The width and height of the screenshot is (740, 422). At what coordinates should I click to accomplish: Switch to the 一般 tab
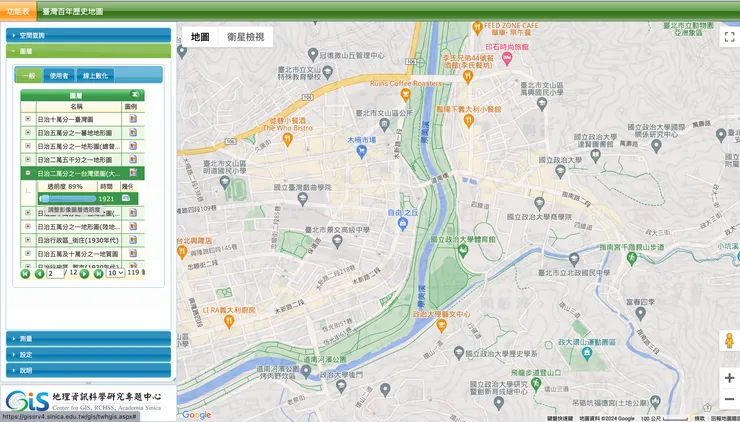coord(29,76)
